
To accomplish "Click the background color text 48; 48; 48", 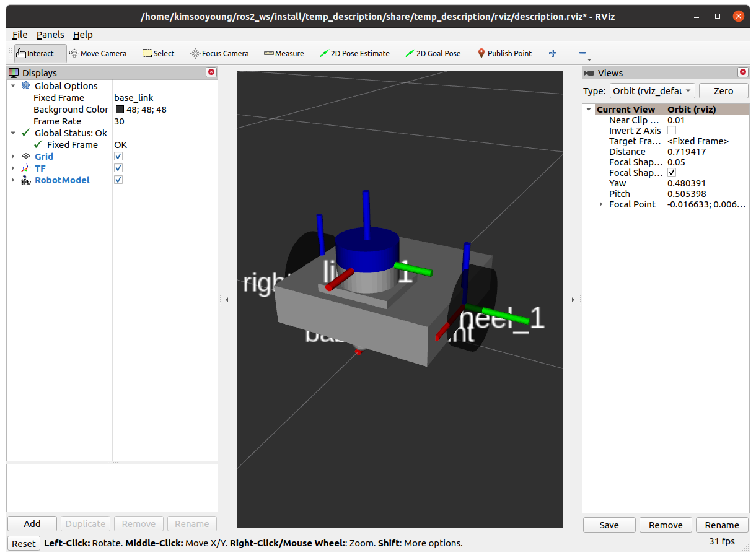I will click(x=147, y=110).
